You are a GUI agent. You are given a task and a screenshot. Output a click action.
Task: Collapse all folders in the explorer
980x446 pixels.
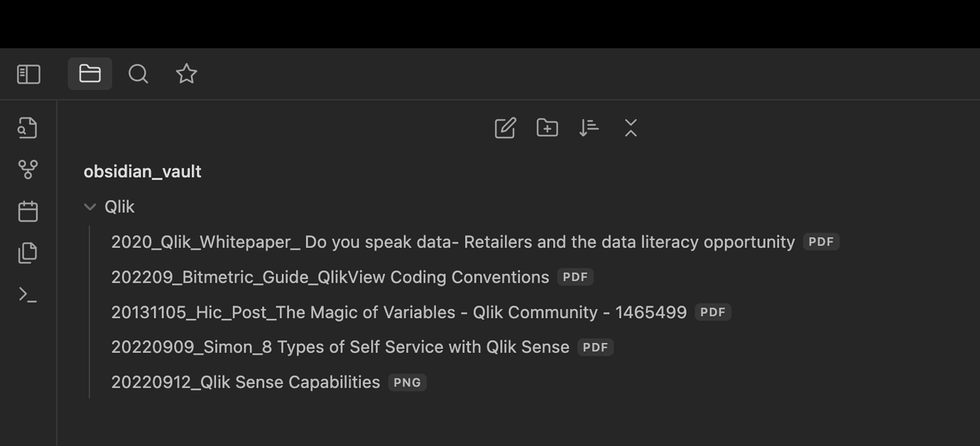(x=631, y=128)
